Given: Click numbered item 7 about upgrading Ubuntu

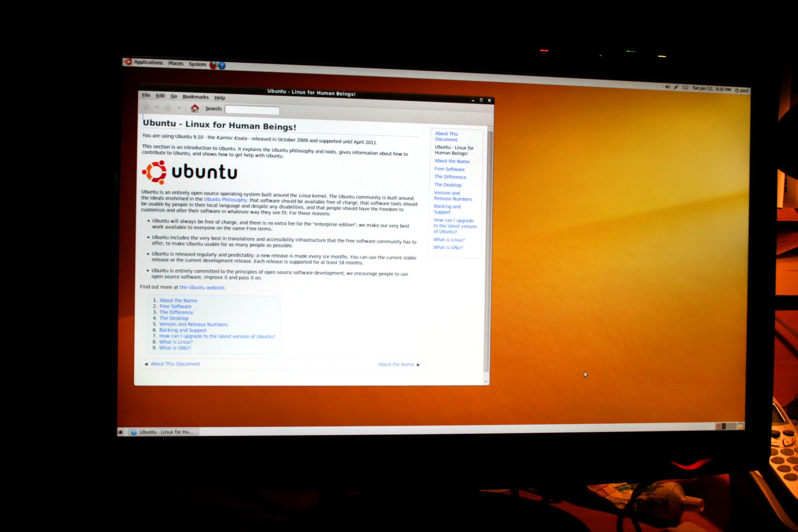Looking at the screenshot, I should pos(217,336).
